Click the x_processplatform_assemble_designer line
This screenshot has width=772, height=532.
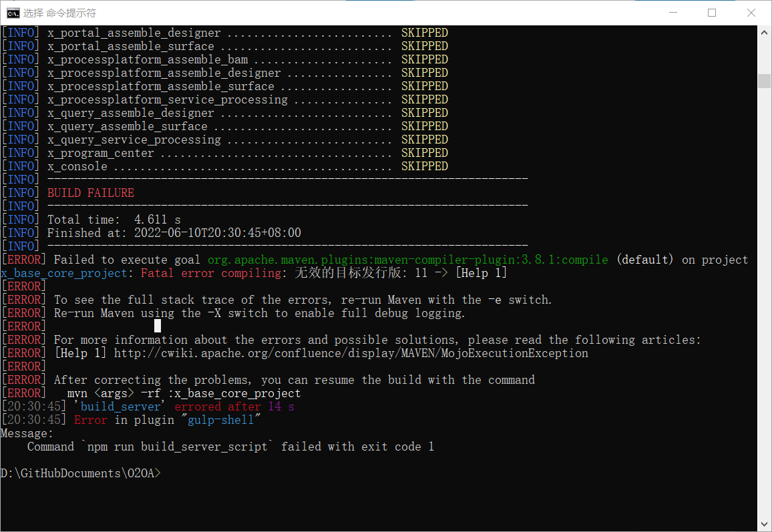click(x=225, y=73)
